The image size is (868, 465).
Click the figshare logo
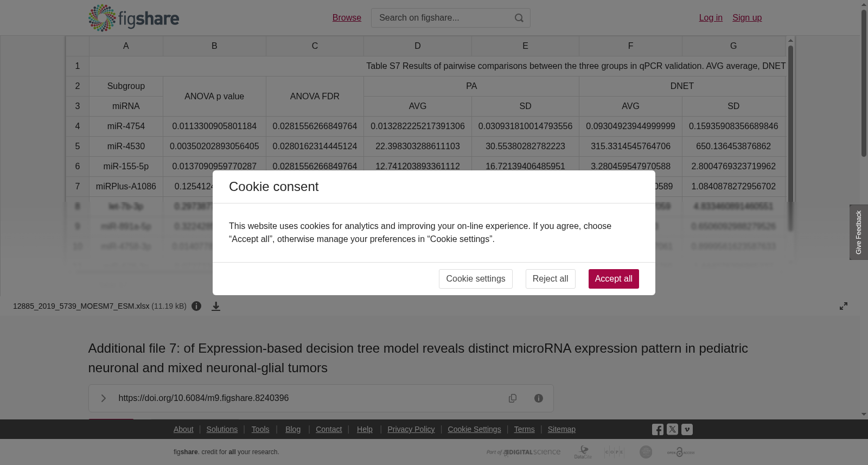click(133, 18)
